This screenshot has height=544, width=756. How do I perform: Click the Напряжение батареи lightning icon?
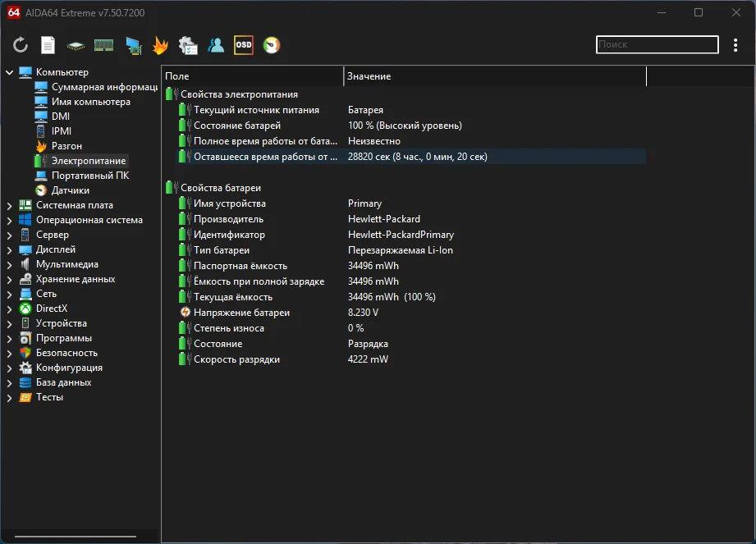(186, 313)
